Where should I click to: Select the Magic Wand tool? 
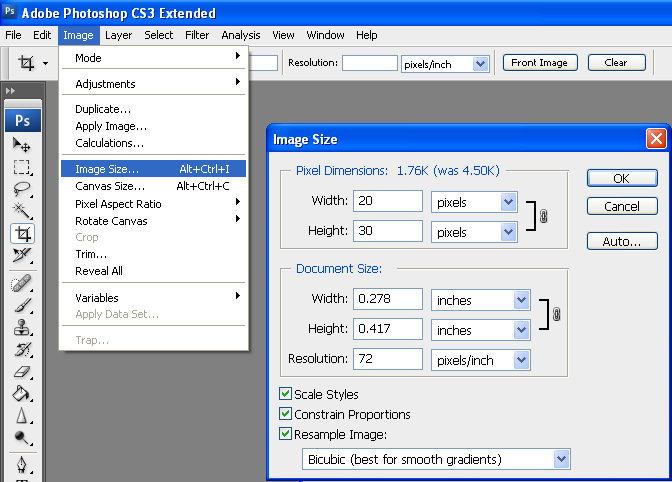pyautogui.click(x=21, y=210)
